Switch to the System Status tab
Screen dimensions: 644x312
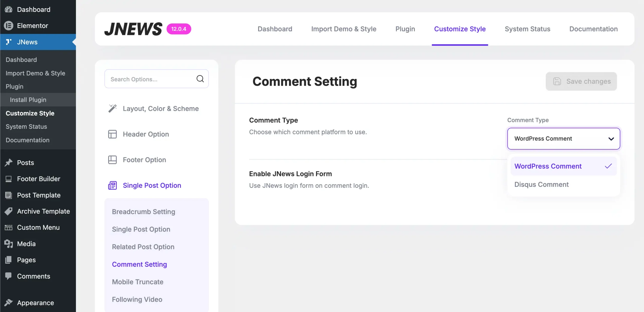(x=527, y=29)
